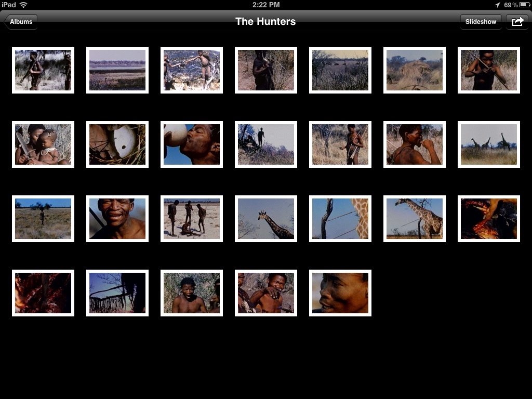Select the mother holding baby photo

click(x=43, y=144)
